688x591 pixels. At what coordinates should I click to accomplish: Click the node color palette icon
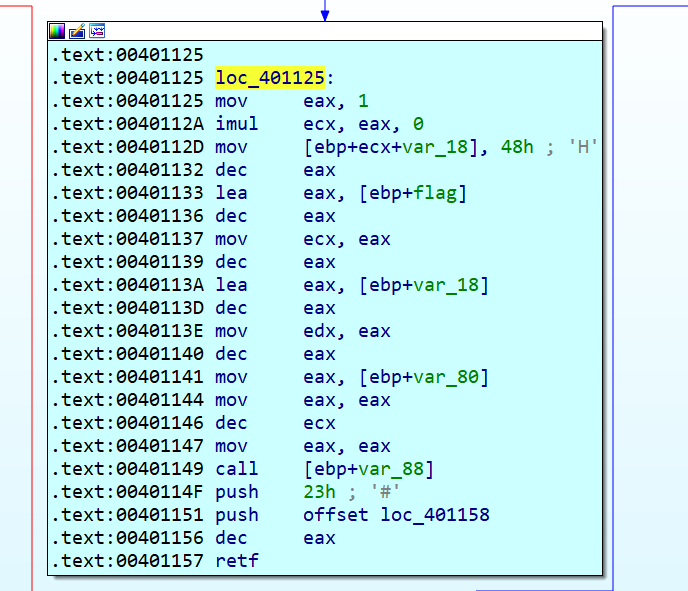pyautogui.click(x=57, y=31)
